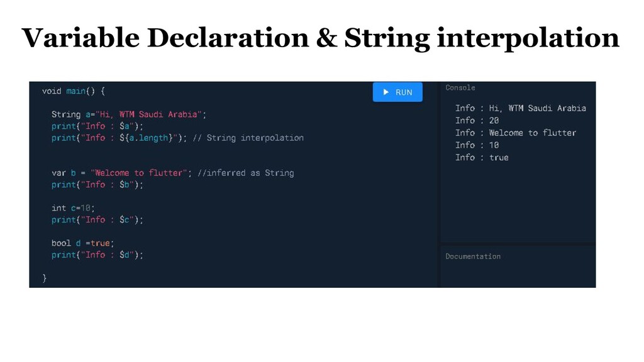Click console output 'Info : Hi, WTM Saudi Arabia'
Image resolution: width=644 pixels, height=362 pixels.
(x=520, y=108)
